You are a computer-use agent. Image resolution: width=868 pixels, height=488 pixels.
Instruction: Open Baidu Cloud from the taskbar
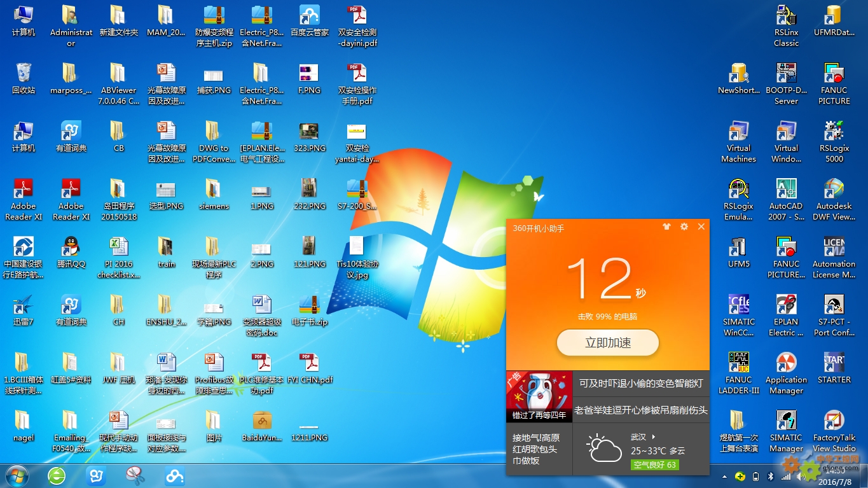pos(175,475)
